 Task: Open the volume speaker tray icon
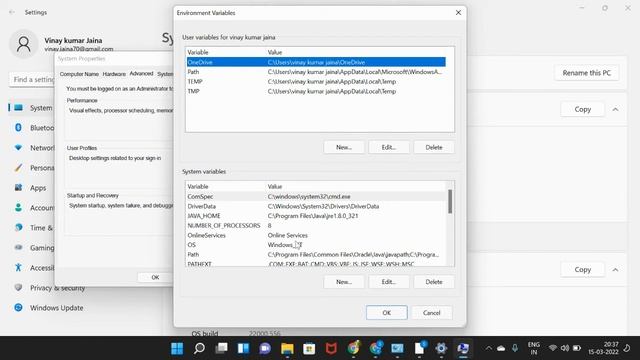pos(565,348)
